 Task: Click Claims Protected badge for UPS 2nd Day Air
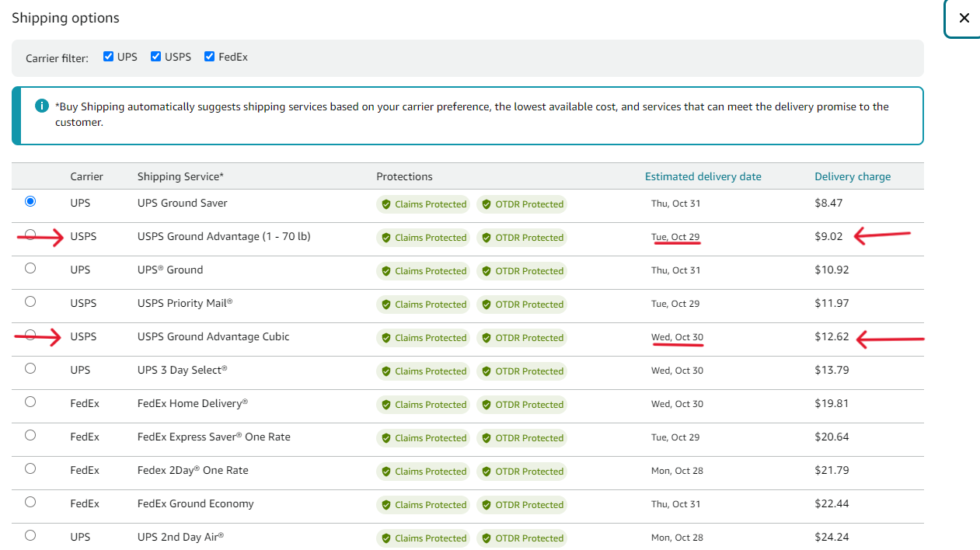[424, 538]
